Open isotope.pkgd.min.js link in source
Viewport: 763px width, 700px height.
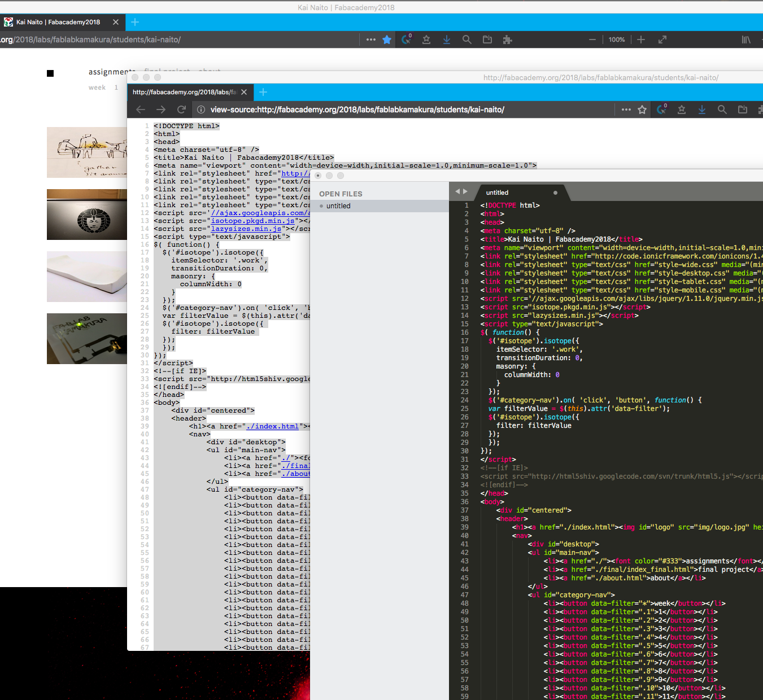pos(253,221)
